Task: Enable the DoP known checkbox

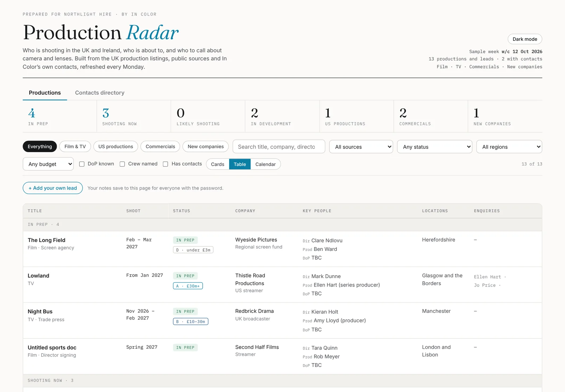Action: pyautogui.click(x=82, y=164)
